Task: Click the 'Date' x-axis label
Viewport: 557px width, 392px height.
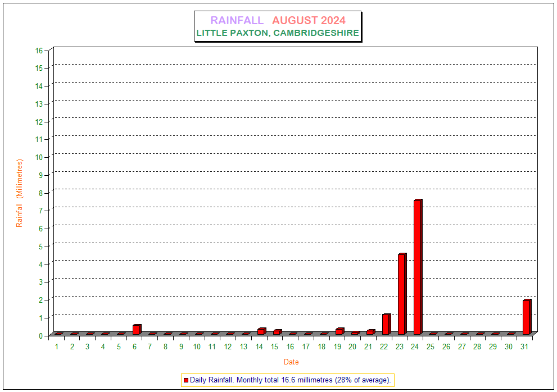Action: (291, 362)
